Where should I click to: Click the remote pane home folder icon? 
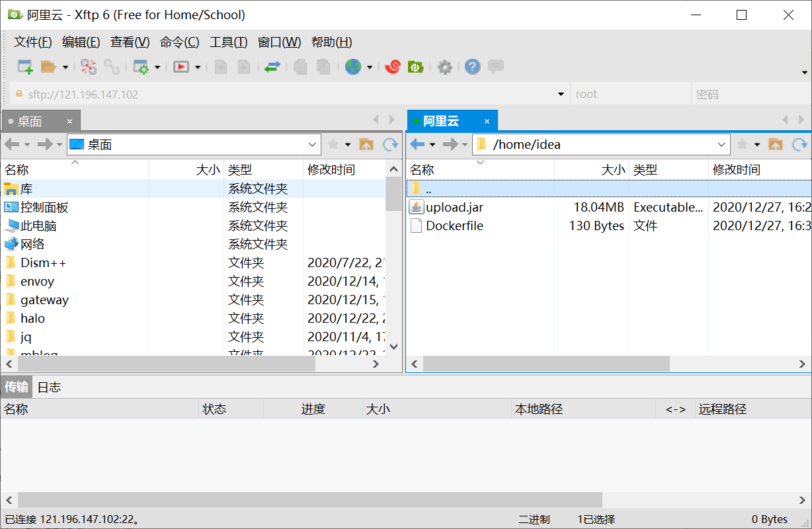[x=776, y=144]
